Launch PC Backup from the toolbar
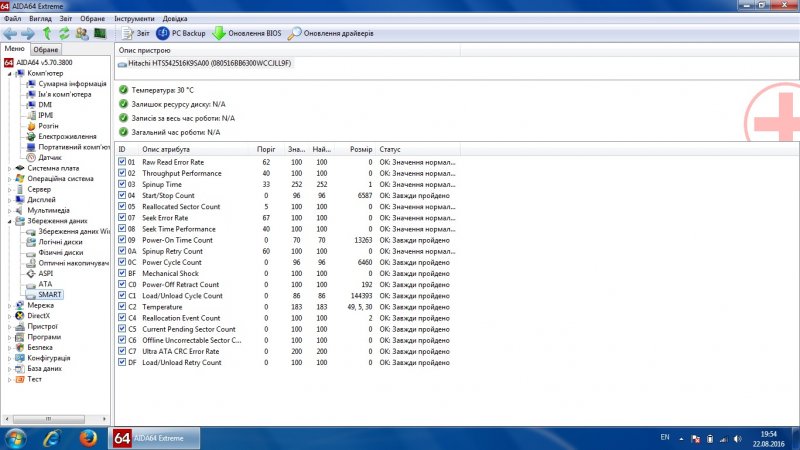The height and width of the screenshot is (450, 800). [180, 33]
